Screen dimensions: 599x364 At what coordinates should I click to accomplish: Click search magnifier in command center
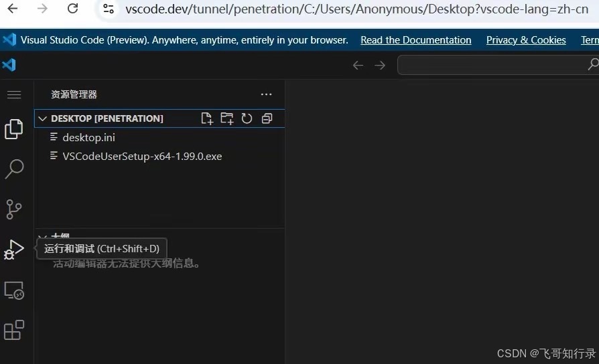coord(593,64)
